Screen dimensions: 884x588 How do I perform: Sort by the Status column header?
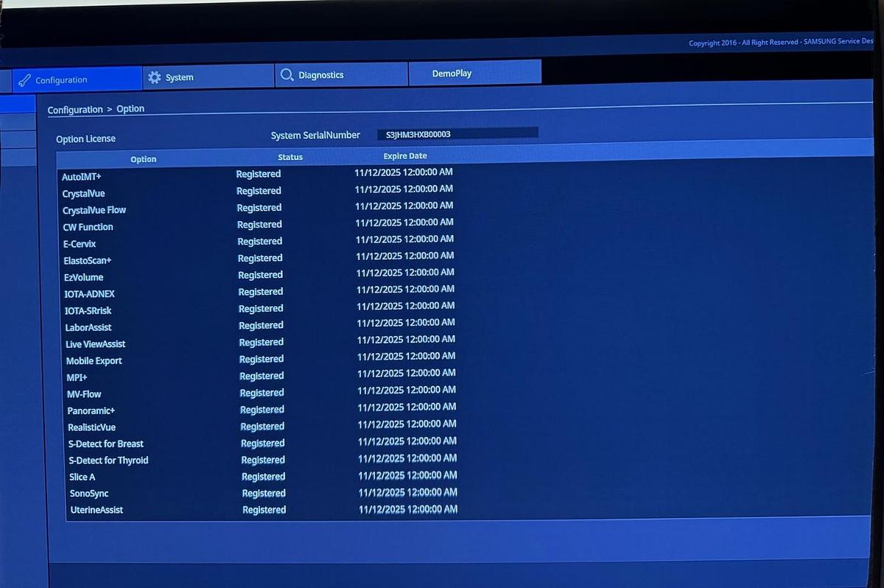tap(290, 157)
